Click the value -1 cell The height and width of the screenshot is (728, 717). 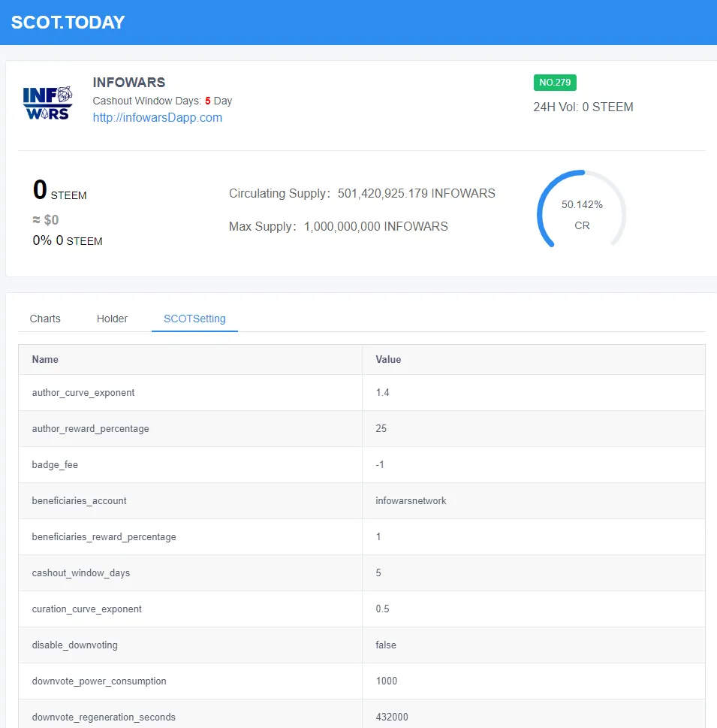pyautogui.click(x=380, y=465)
